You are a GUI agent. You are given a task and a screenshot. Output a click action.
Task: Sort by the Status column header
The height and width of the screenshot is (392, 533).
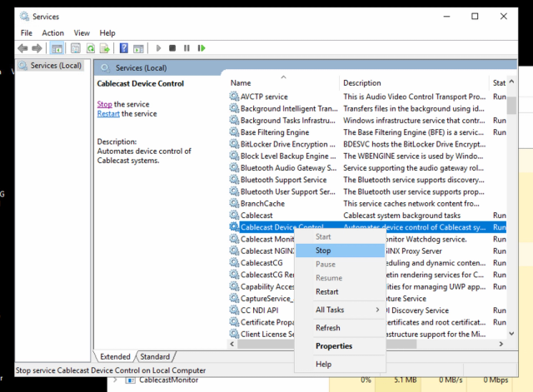pyautogui.click(x=499, y=83)
